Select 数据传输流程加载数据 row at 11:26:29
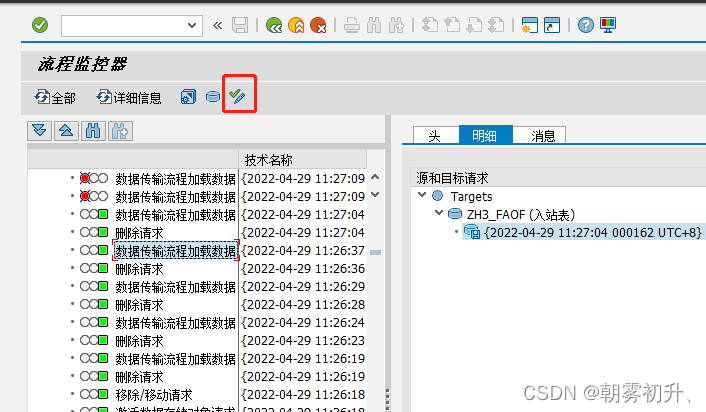The image size is (706, 412). point(175,286)
